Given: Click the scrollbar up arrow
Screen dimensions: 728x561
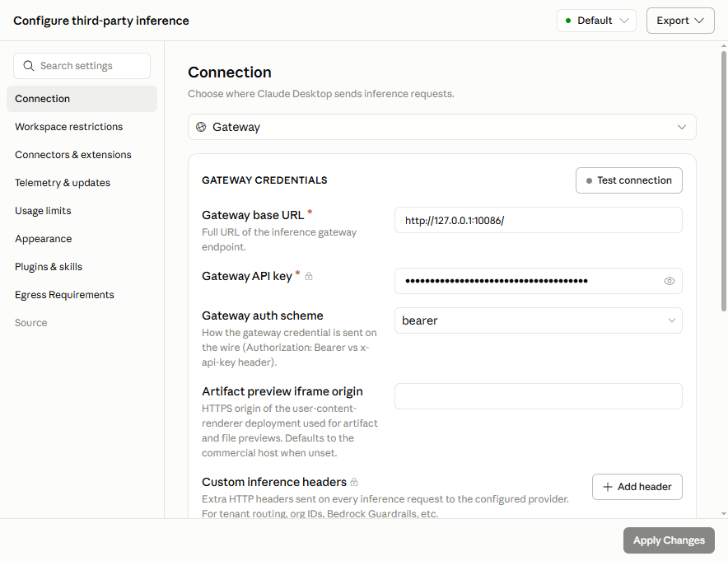Looking at the screenshot, I should (723, 45).
